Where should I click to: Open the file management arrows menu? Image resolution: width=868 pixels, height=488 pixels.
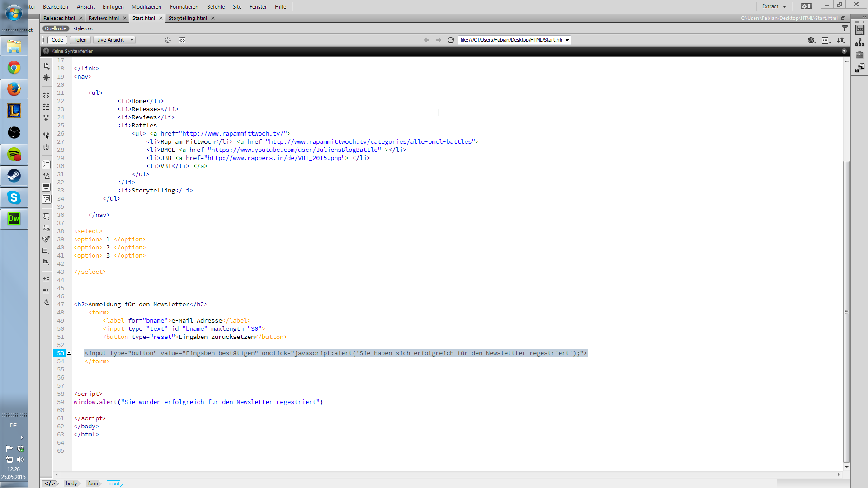click(x=841, y=40)
